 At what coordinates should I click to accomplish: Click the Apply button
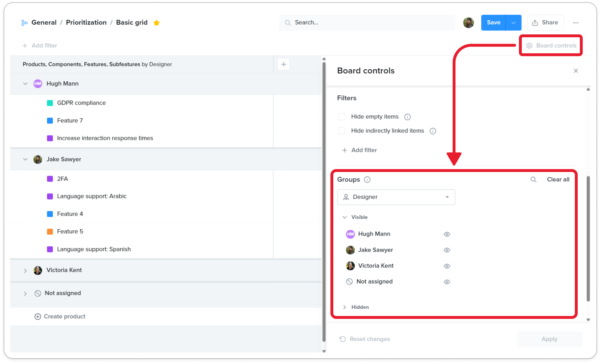click(x=549, y=339)
